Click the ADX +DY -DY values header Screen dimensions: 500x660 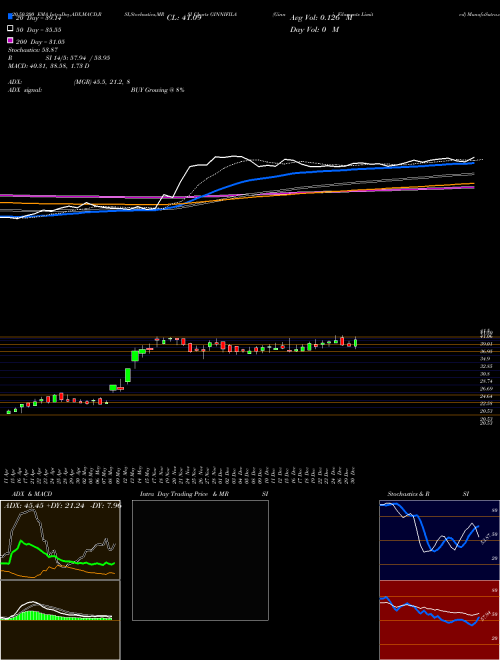[63, 505]
